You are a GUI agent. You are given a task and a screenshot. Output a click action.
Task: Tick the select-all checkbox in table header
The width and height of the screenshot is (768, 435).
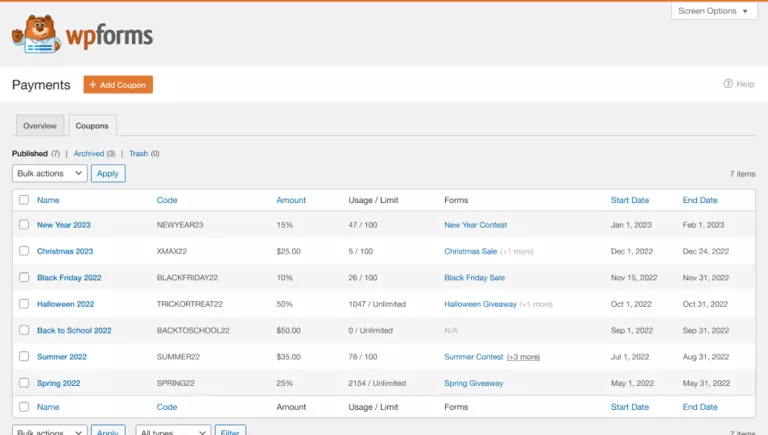coord(24,200)
